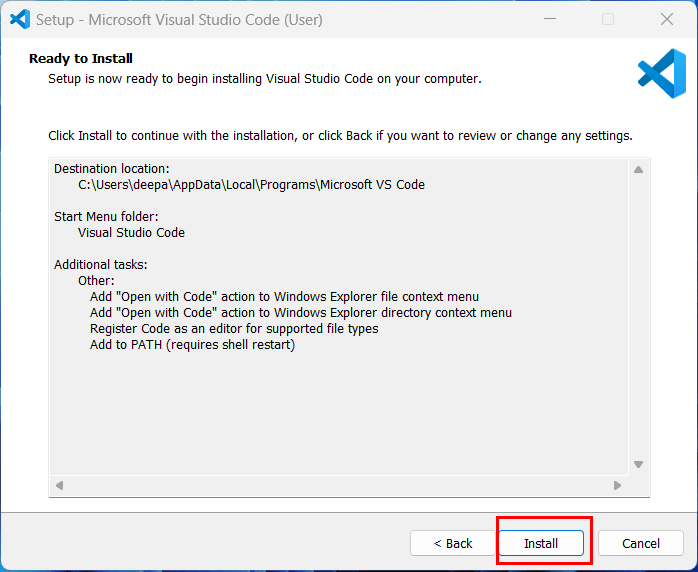Viewport: 698px width, 572px height.
Task: Click the destination path Microsoft VS Code line
Action: point(252,185)
